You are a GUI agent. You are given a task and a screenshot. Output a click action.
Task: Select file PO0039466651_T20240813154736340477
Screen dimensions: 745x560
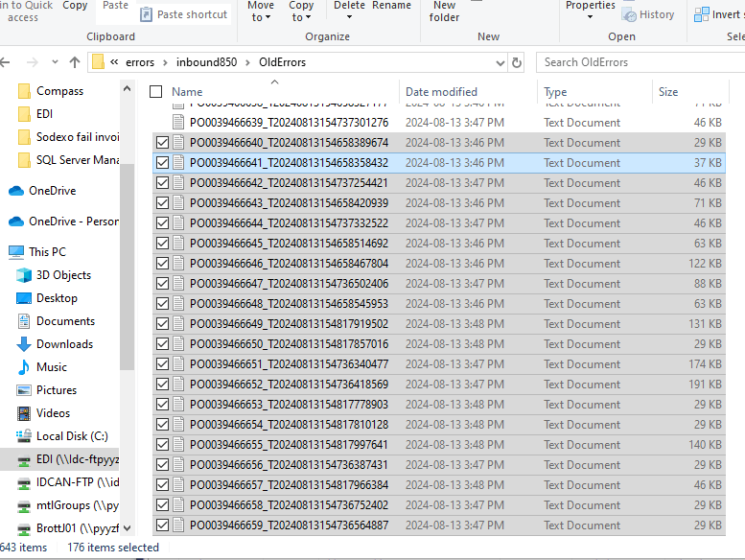click(x=290, y=364)
